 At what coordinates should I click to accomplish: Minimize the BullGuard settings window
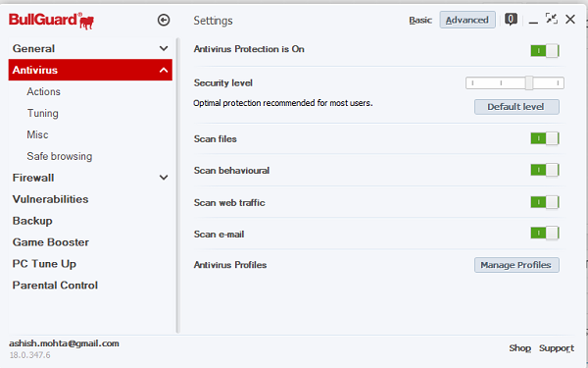coord(533,20)
